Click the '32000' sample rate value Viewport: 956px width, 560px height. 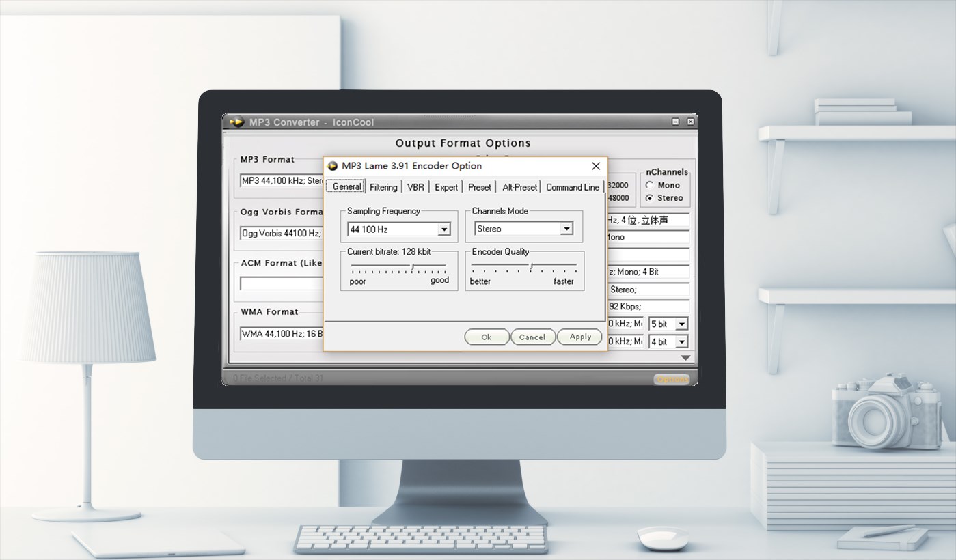coord(618,185)
